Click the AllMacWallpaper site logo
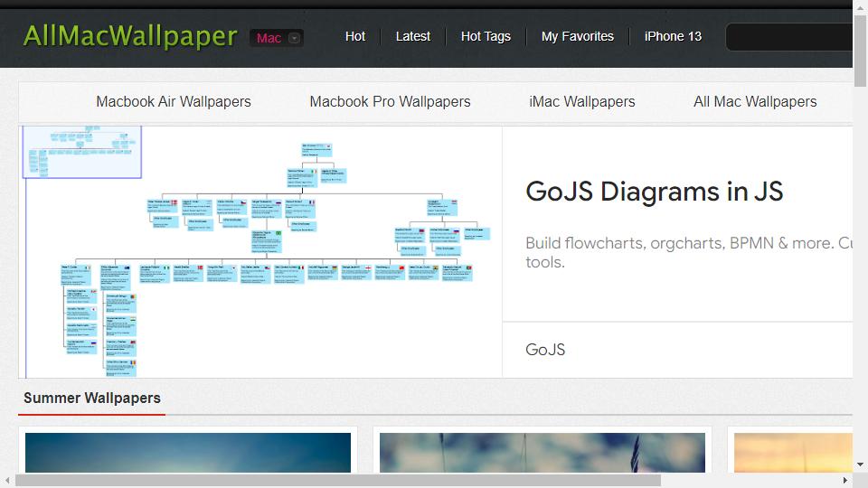This screenshot has height=488, width=868. click(x=130, y=36)
